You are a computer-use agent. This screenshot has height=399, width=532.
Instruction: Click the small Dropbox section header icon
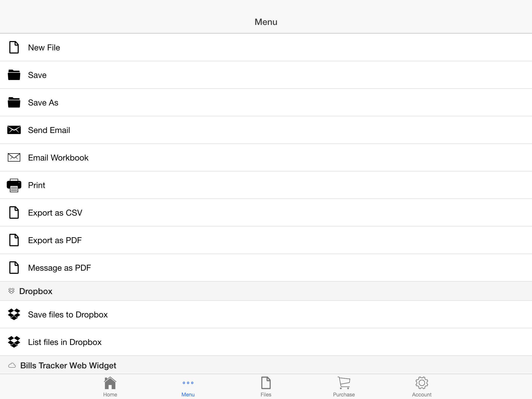coord(11,291)
